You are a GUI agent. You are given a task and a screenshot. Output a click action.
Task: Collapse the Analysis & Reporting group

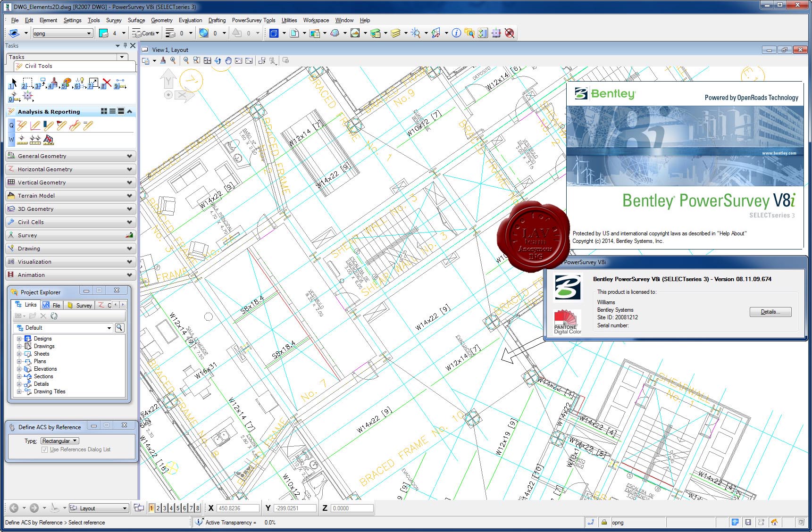click(129, 111)
